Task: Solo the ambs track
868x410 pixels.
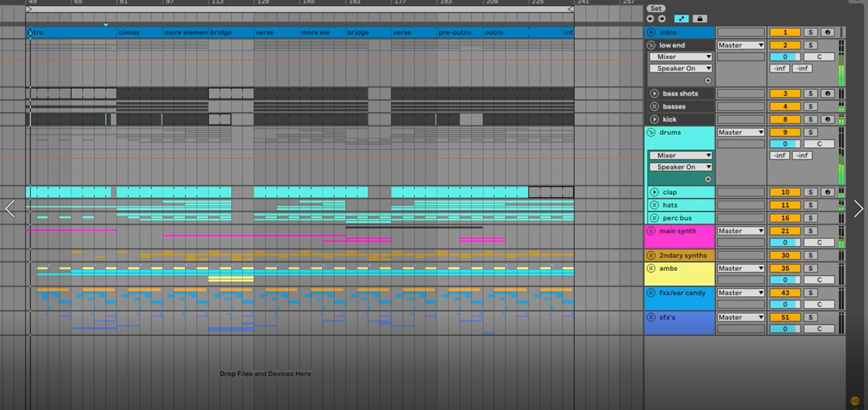Action: pos(810,268)
